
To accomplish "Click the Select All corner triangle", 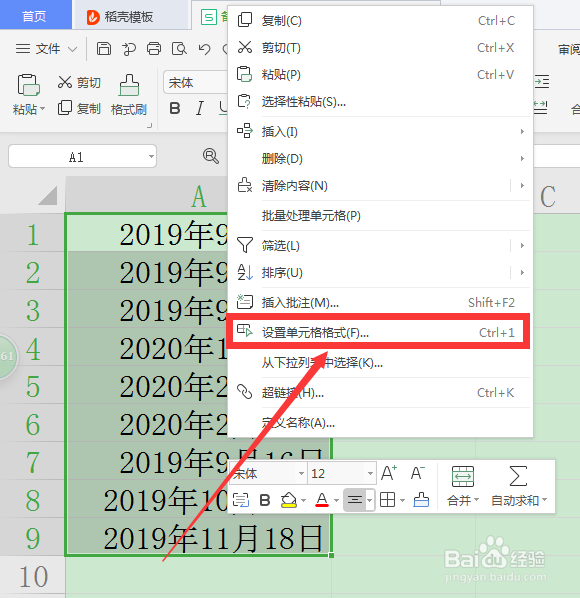I will [x=48, y=195].
